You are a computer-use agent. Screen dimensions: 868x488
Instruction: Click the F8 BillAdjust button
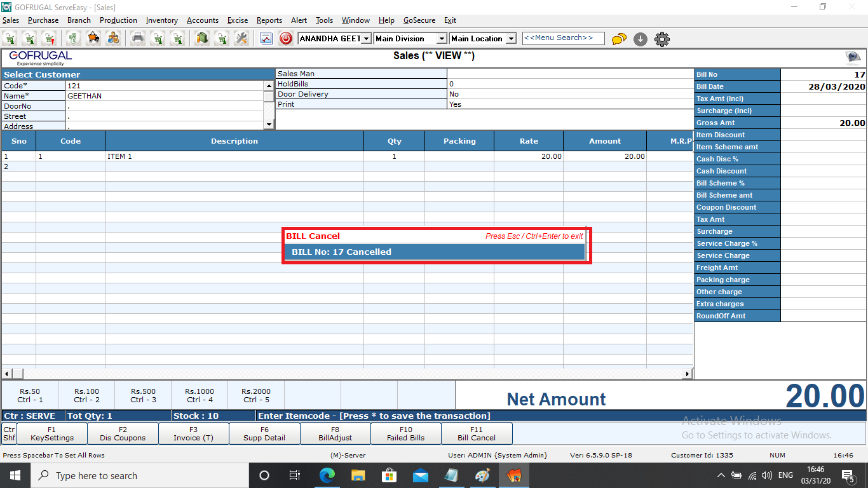(x=335, y=433)
